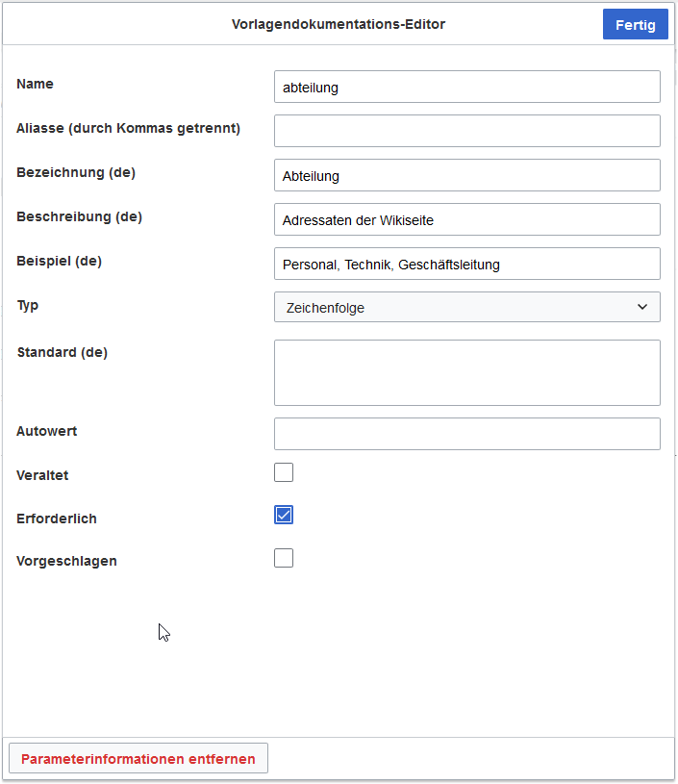Focus the Beispiel field listing Personal, Technik
The image size is (678, 784).
pos(466,264)
